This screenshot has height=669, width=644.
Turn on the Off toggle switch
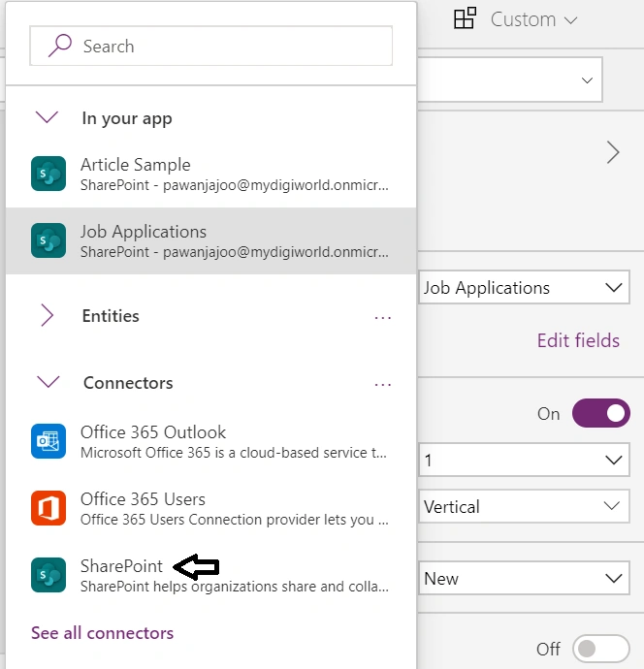[x=601, y=649]
